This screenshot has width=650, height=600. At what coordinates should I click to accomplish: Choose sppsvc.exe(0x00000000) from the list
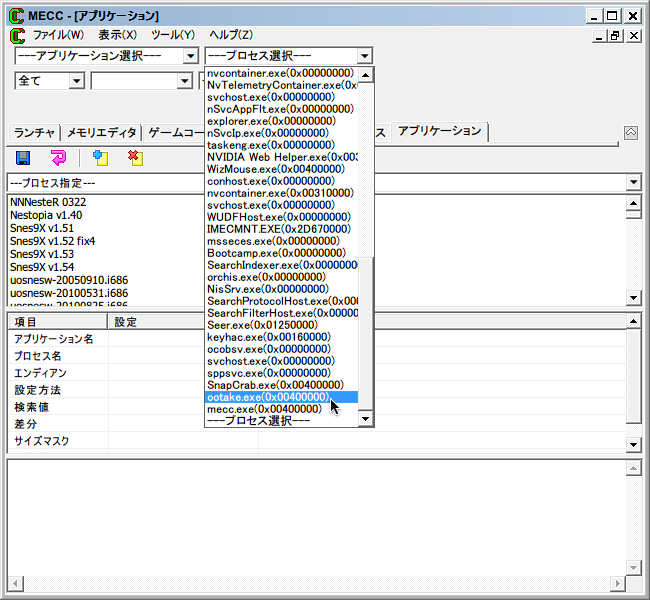click(281, 373)
